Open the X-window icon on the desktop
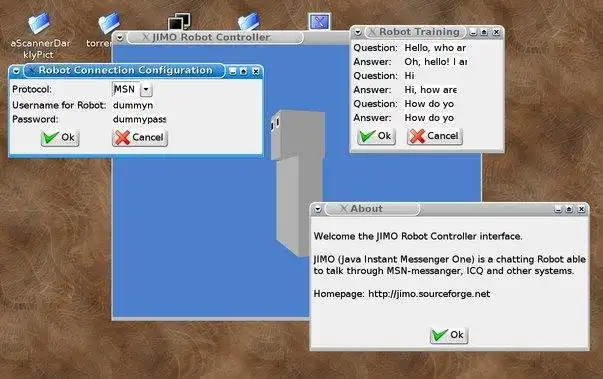 pyautogui.click(x=320, y=22)
